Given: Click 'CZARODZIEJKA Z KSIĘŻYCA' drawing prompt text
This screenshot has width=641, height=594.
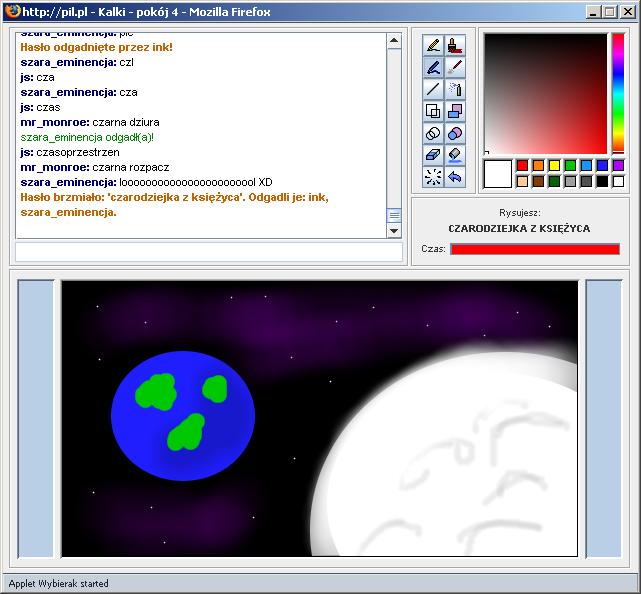Looking at the screenshot, I should tap(519, 229).
